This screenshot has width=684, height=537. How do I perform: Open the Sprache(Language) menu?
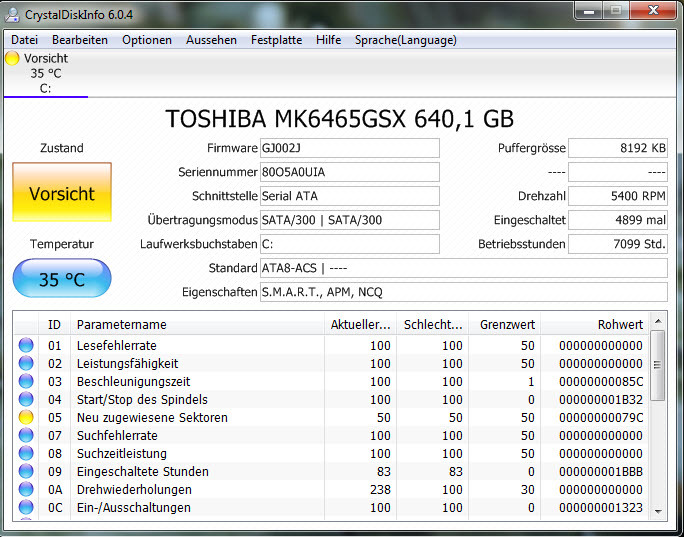(406, 40)
